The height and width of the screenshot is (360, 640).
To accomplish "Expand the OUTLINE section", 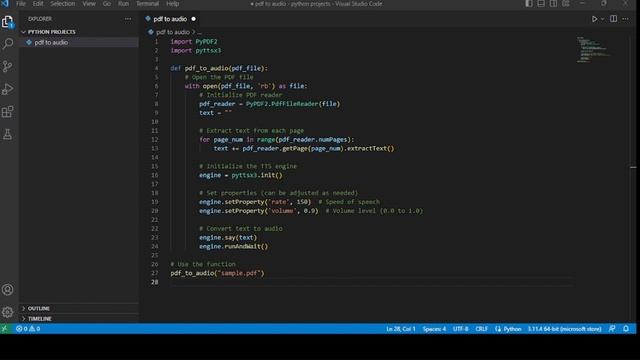I will tap(38, 309).
